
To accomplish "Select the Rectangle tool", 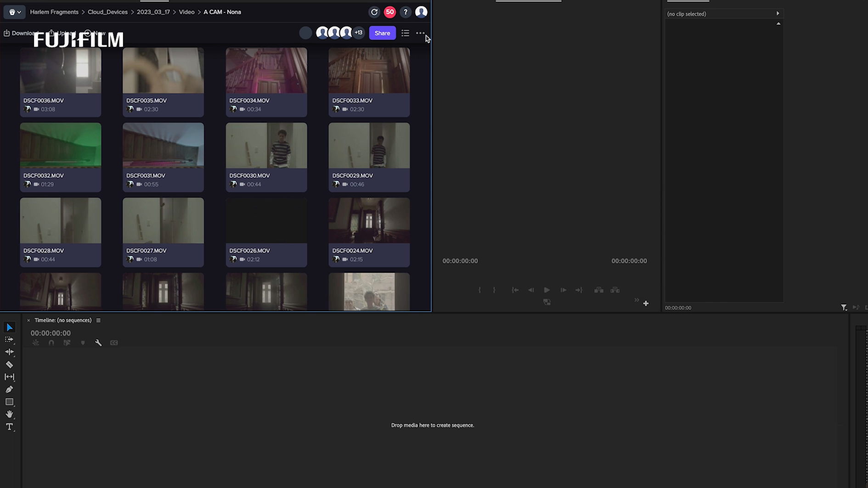I will (9, 402).
